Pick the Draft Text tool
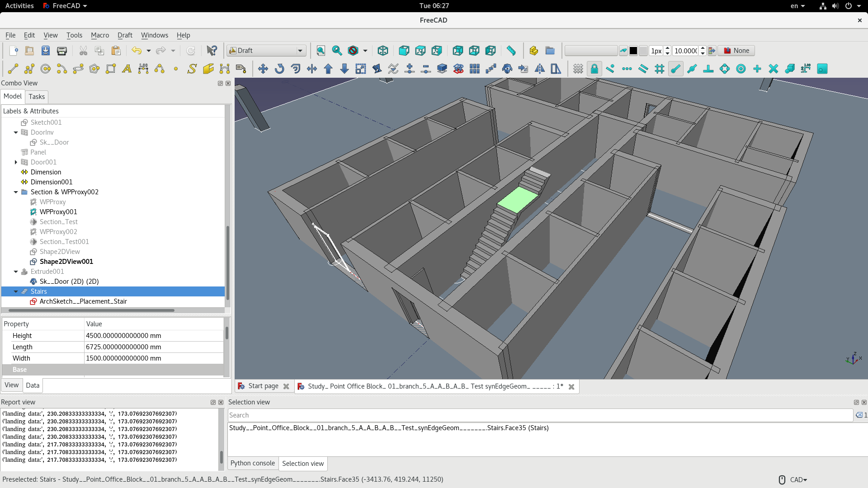Image resolution: width=868 pixels, height=488 pixels. (127, 69)
